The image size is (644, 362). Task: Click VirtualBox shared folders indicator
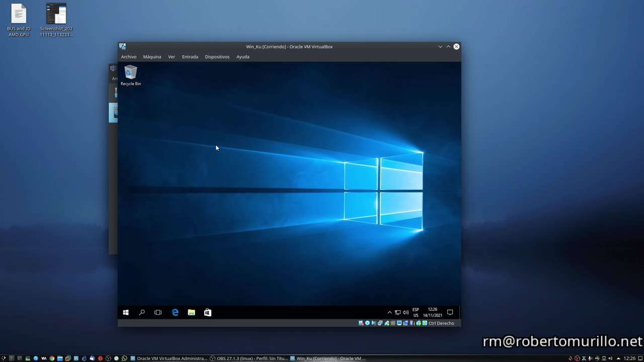(x=393, y=323)
